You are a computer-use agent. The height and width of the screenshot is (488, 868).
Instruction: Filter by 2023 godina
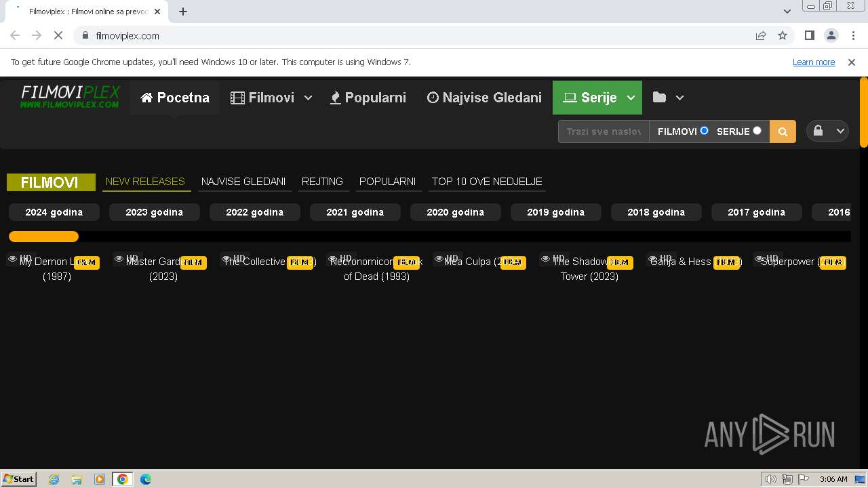155,212
